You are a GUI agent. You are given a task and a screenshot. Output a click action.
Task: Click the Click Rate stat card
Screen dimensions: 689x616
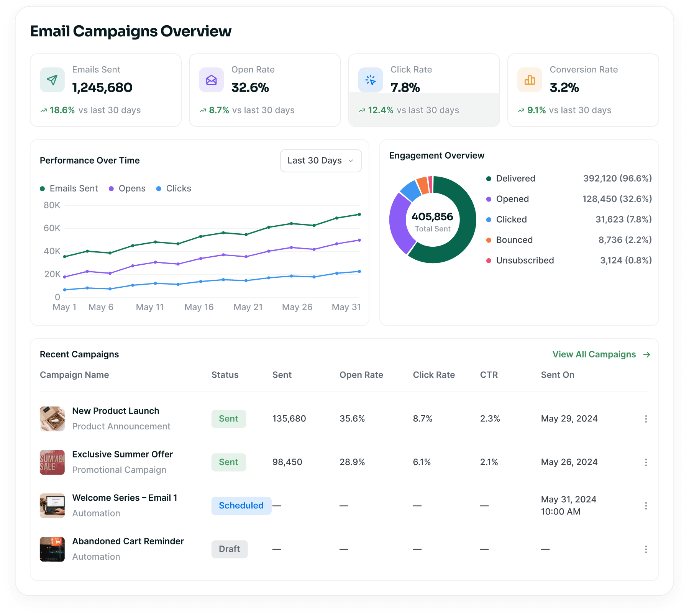424,90
